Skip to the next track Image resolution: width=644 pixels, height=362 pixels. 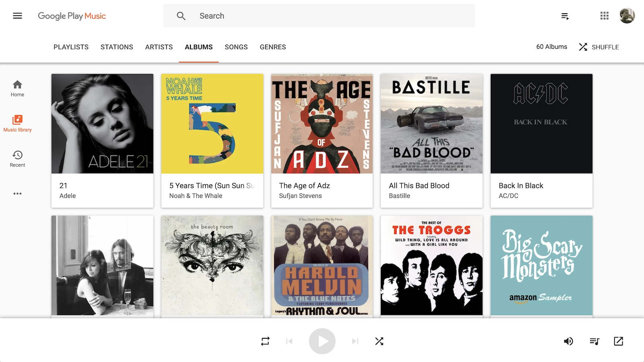click(x=355, y=341)
